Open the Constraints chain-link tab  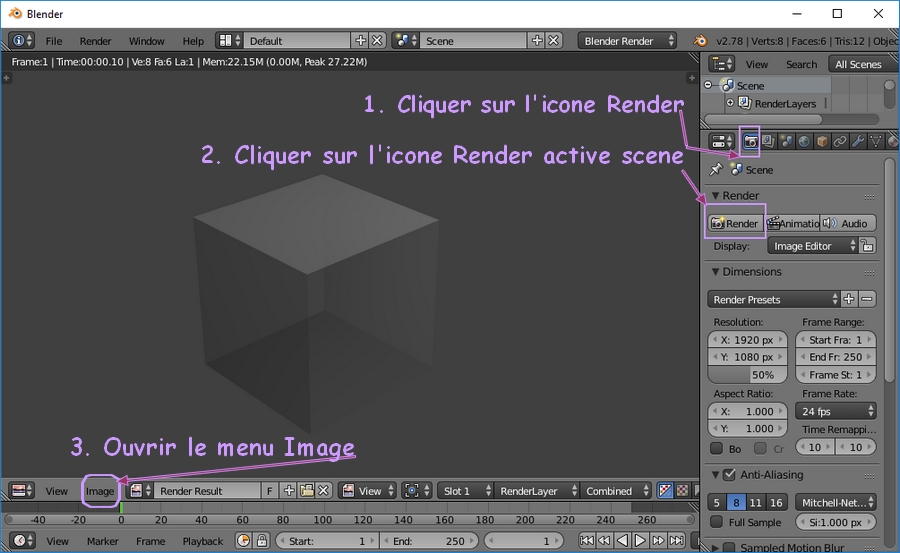(x=840, y=141)
